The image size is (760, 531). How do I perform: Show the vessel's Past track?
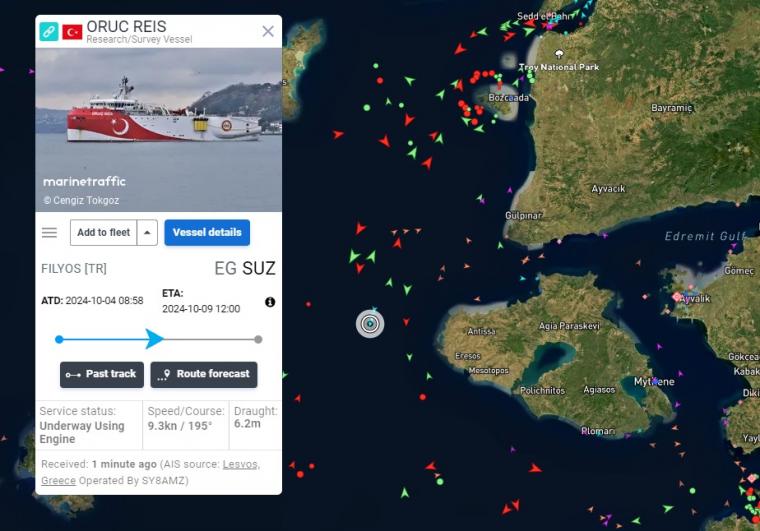click(102, 375)
